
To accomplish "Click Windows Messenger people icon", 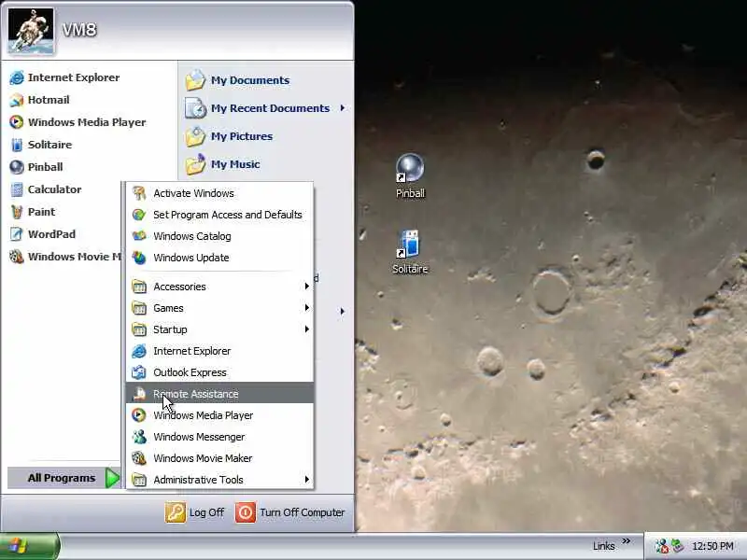I will (139, 437).
